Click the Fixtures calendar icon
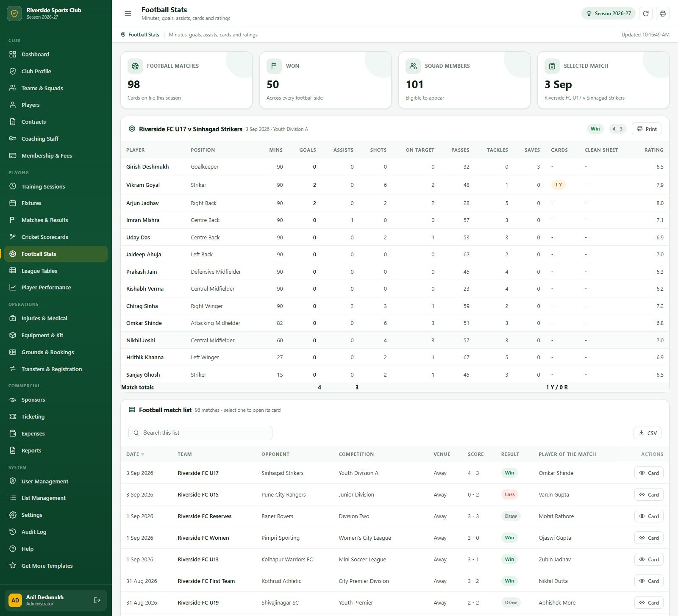The height and width of the screenshot is (616, 678). pos(13,203)
